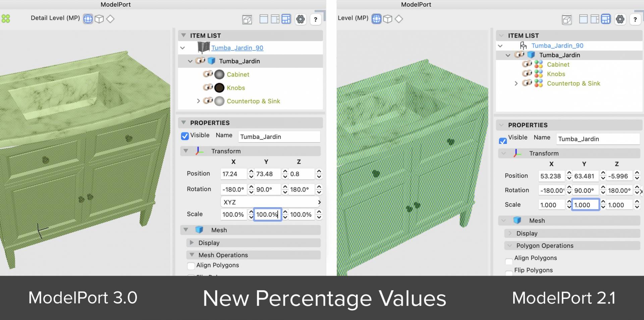Toggle visibility eyes for Cabinet in 2.1
This screenshot has height=320, width=644.
pos(527,64)
